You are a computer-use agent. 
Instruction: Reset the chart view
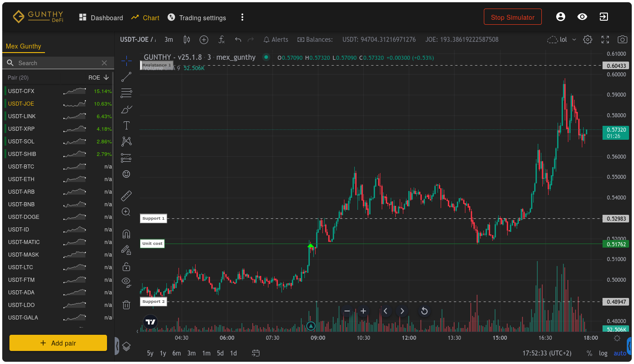click(424, 311)
